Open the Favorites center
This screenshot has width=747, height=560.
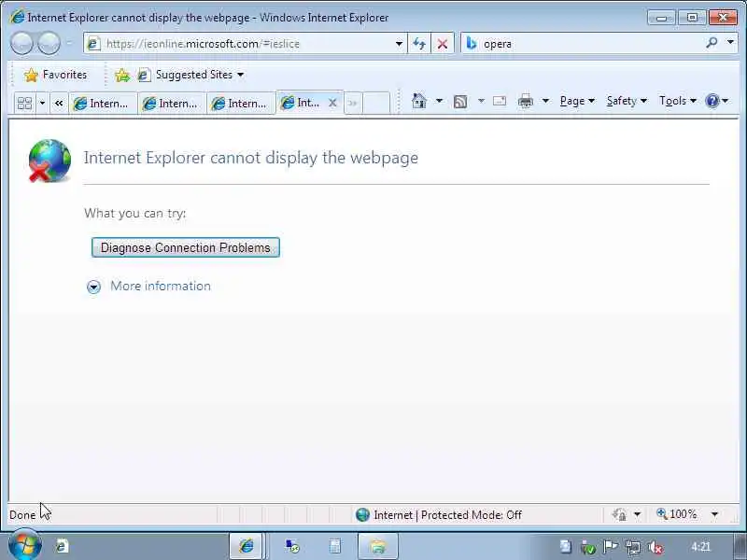56,75
